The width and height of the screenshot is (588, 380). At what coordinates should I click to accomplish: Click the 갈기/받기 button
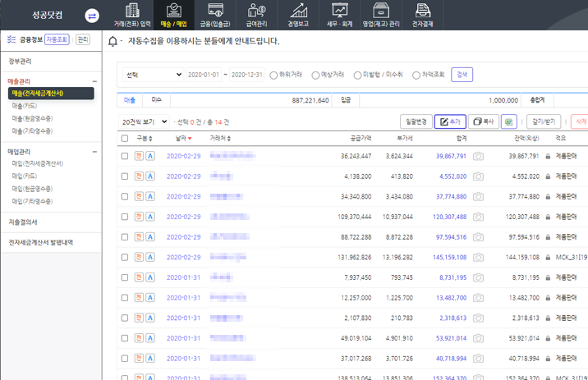click(544, 121)
